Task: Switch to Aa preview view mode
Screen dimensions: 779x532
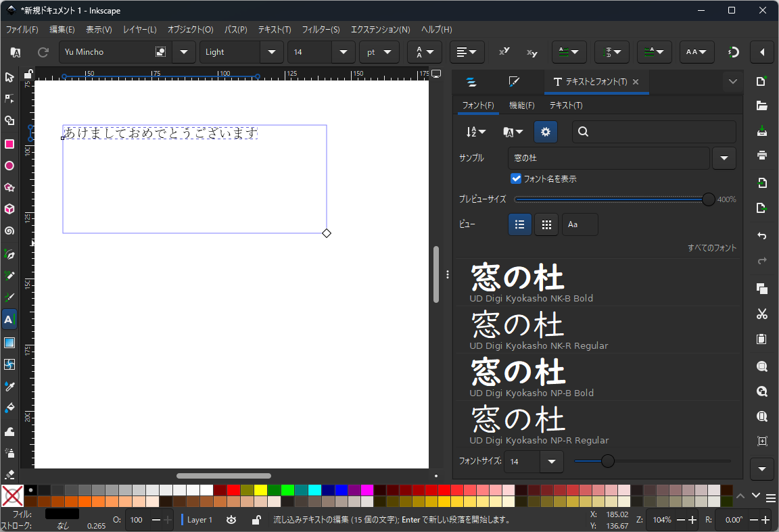Action: [x=580, y=224]
